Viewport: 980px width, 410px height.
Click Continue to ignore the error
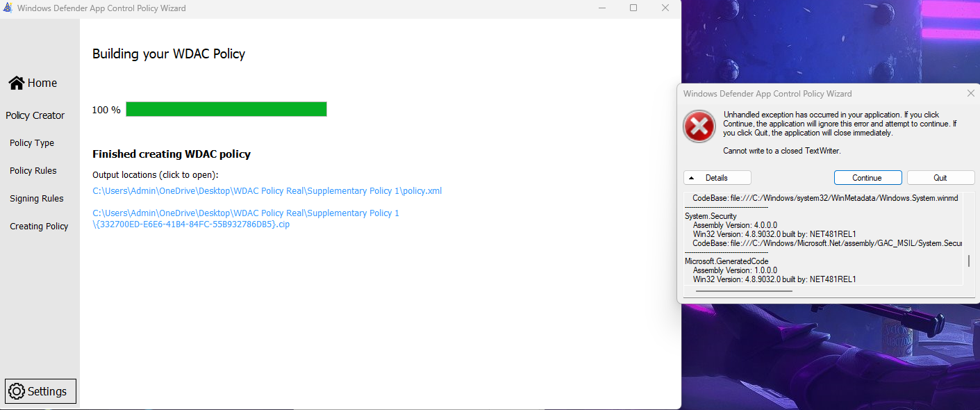867,177
